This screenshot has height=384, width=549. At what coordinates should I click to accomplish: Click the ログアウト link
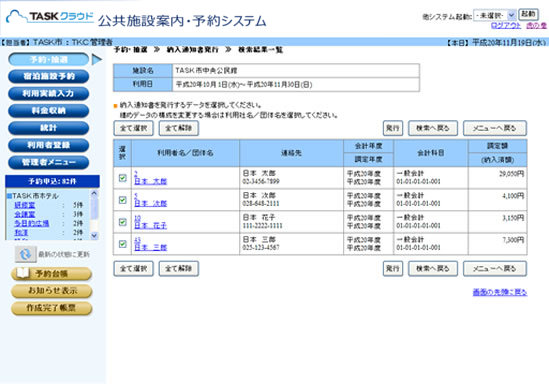coord(506,26)
